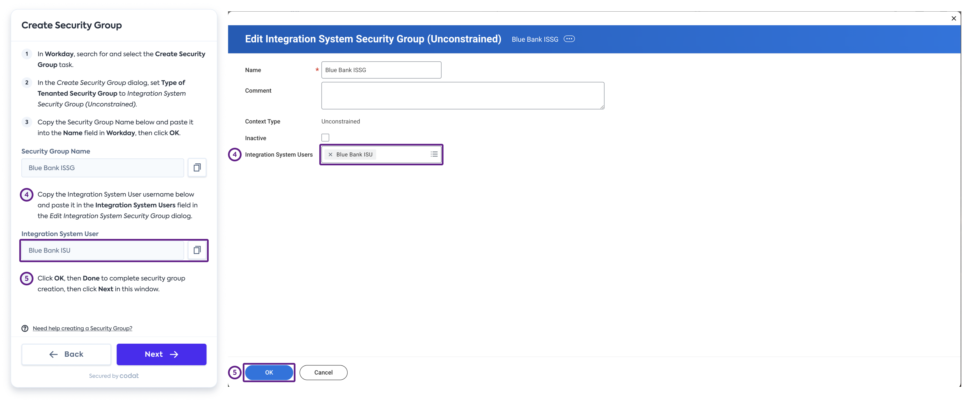980x402 pixels.
Task: Open the Integration System Users prompt list
Action: point(434,154)
